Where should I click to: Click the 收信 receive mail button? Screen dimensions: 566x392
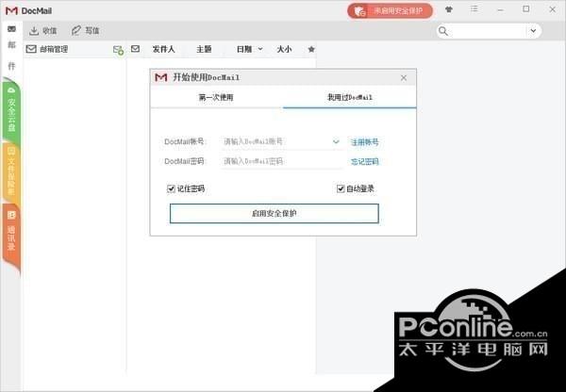[x=43, y=31]
